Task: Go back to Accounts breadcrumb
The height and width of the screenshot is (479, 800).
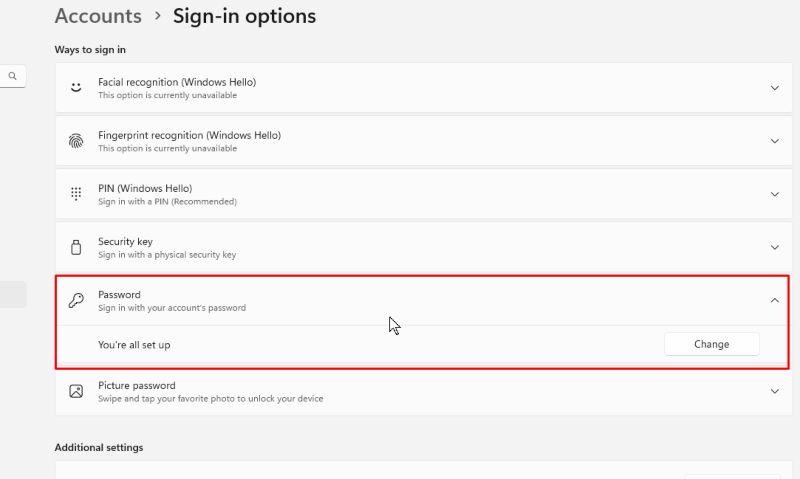Action: click(98, 16)
